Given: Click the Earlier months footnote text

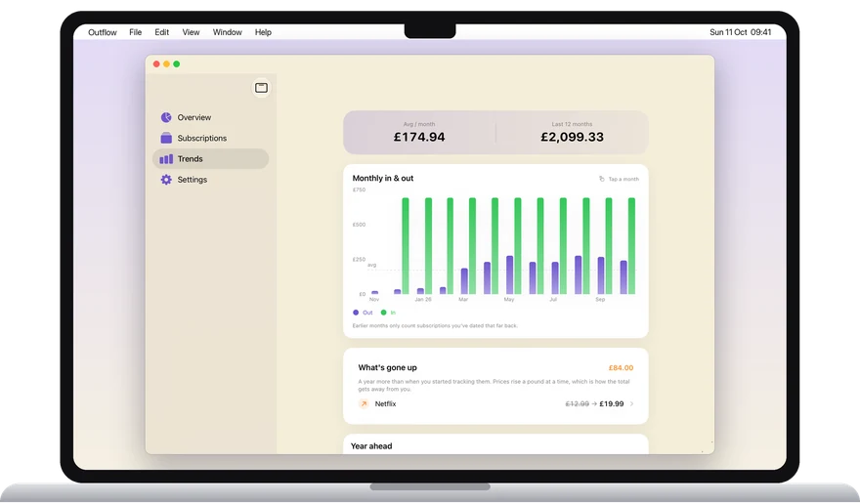Looking at the screenshot, I should (435, 326).
